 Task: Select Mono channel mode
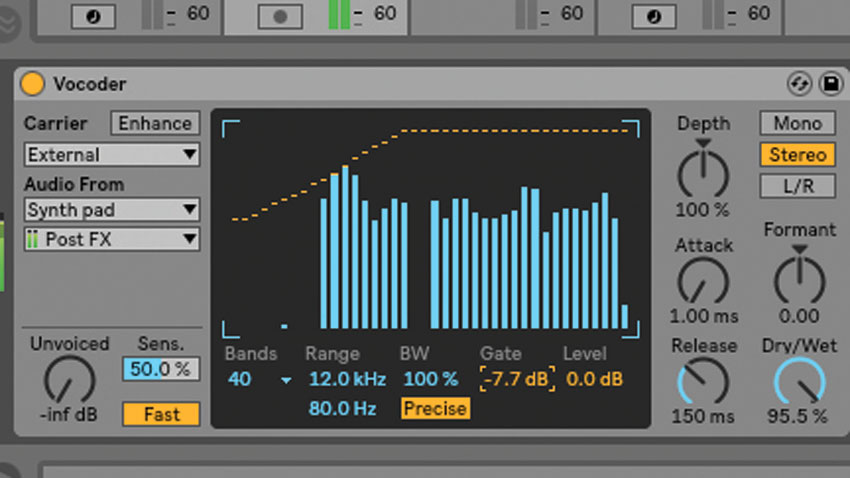797,123
